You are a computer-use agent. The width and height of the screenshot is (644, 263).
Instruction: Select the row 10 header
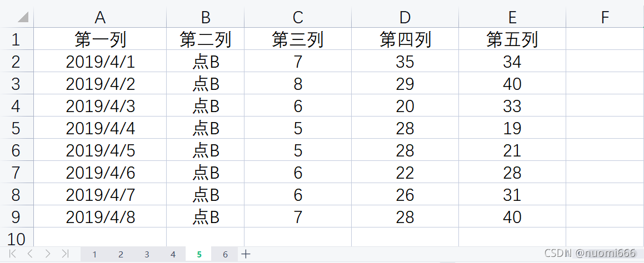(x=16, y=239)
